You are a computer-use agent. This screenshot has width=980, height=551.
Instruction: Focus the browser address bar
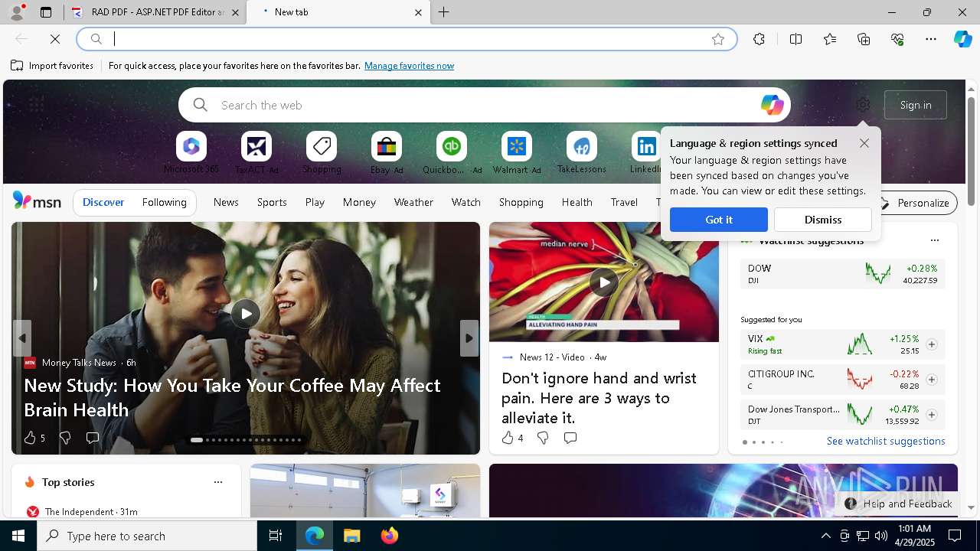pyautogui.click(x=406, y=39)
